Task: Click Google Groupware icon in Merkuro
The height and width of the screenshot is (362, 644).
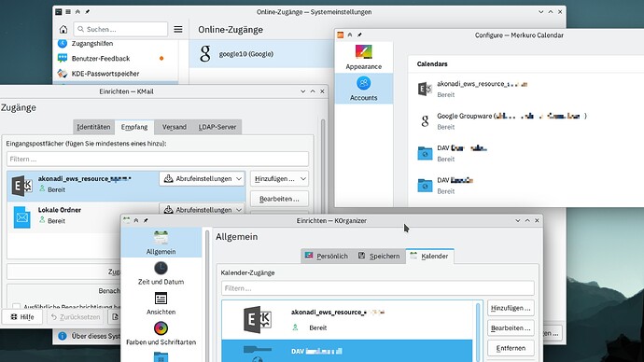Action: click(425, 120)
